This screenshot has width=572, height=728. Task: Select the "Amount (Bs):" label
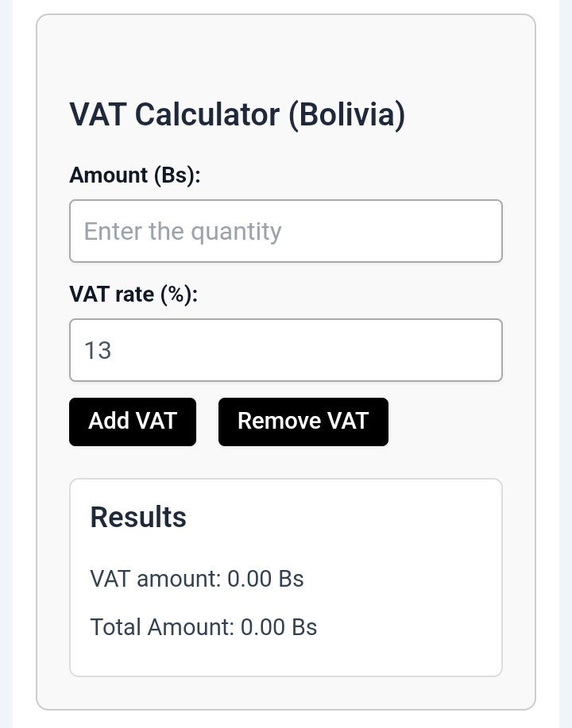[135, 175]
